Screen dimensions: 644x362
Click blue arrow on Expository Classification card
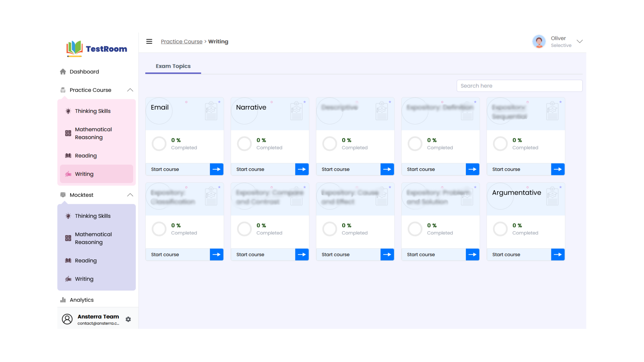(217, 255)
